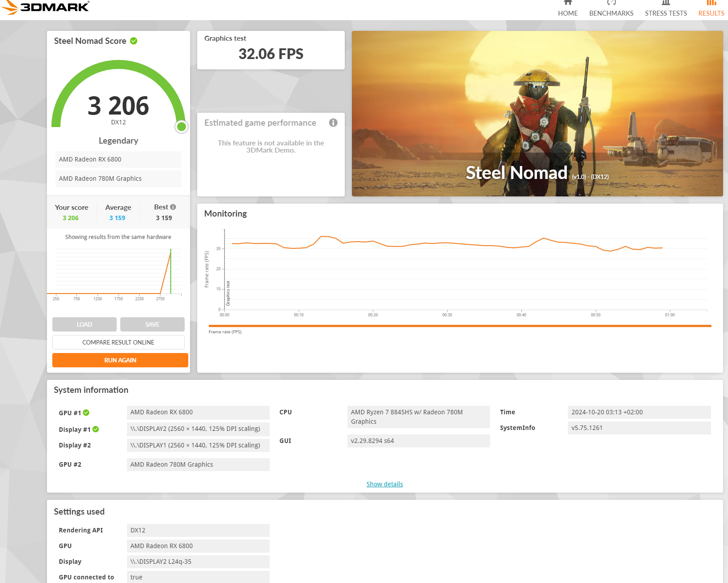Image resolution: width=728 pixels, height=583 pixels.
Task: Click the green score gauge indicator dot
Action: pyautogui.click(x=181, y=127)
